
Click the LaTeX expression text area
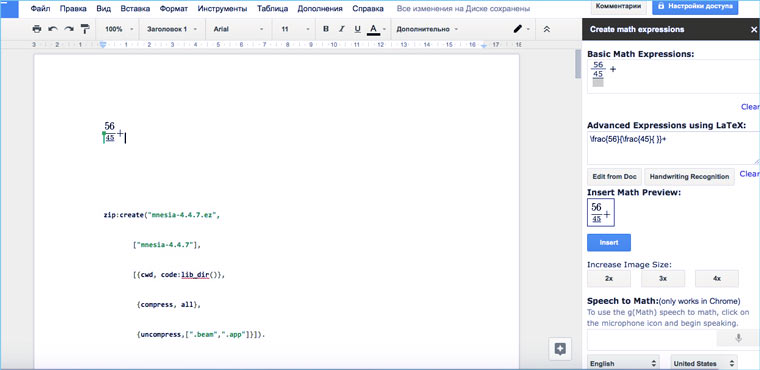pos(673,148)
